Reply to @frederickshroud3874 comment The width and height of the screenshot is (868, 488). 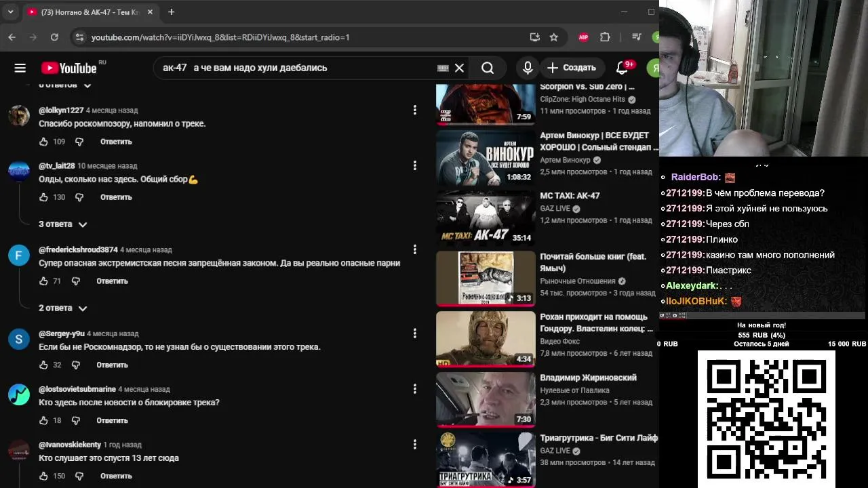(x=112, y=281)
